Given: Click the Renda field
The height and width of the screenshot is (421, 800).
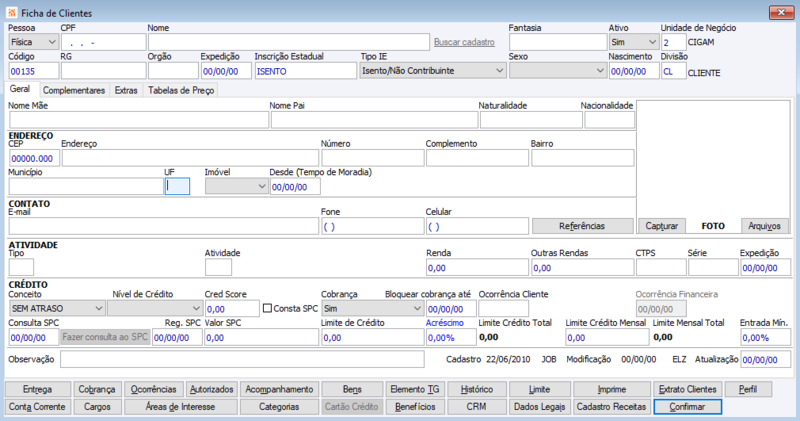Looking at the screenshot, I should tap(477, 267).
